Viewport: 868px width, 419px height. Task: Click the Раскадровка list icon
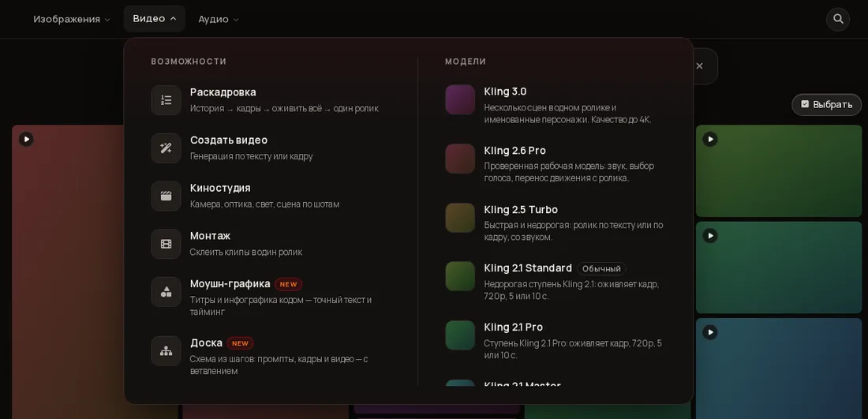[x=166, y=100]
